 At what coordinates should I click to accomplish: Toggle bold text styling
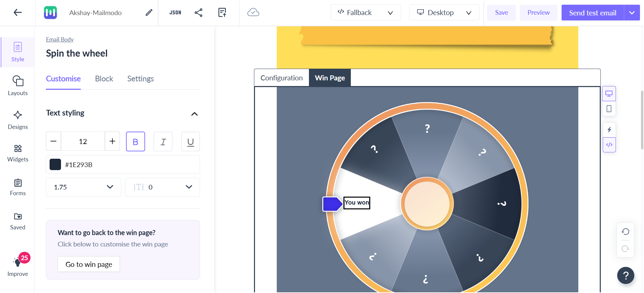(x=135, y=142)
